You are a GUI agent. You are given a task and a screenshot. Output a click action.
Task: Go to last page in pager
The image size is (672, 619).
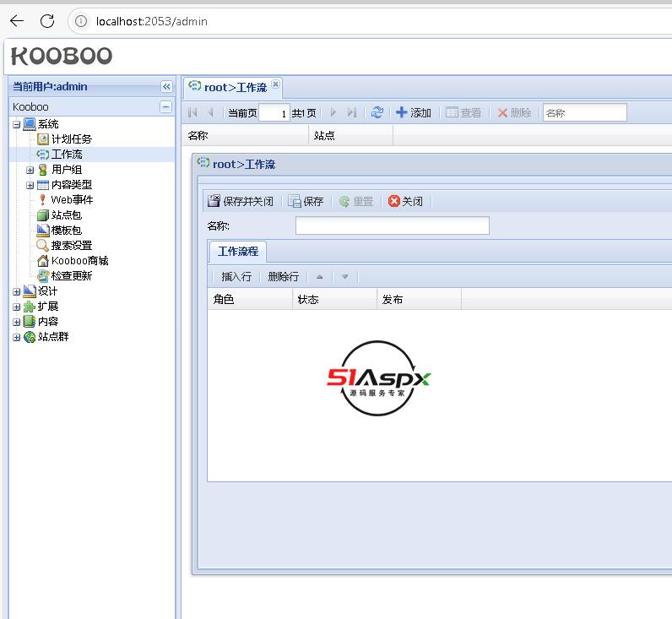click(x=351, y=113)
